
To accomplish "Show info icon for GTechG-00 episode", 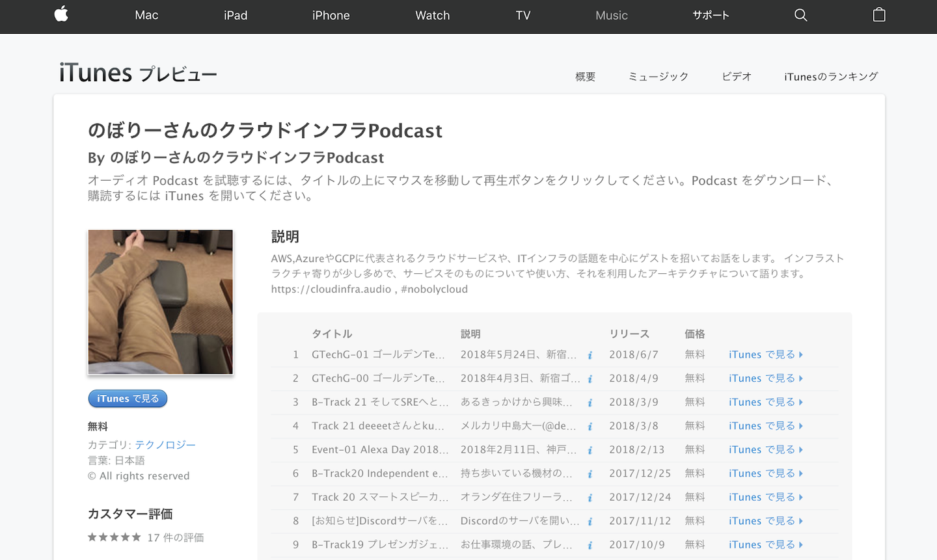I will (590, 379).
